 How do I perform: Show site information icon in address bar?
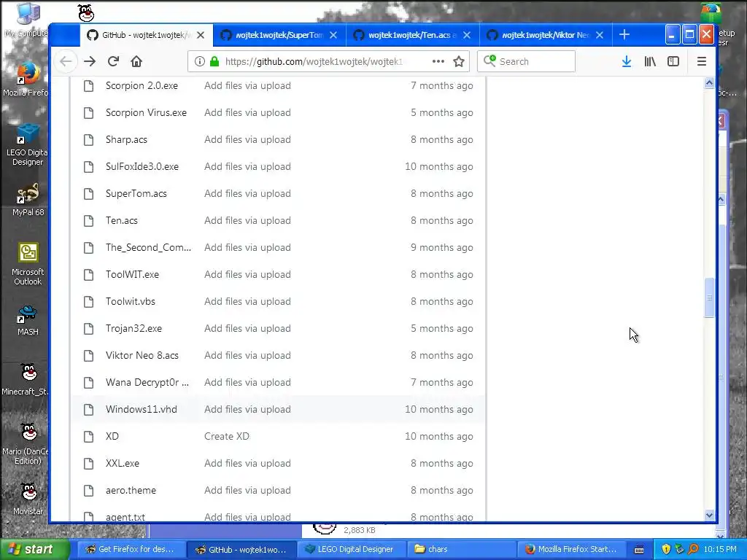click(x=200, y=61)
